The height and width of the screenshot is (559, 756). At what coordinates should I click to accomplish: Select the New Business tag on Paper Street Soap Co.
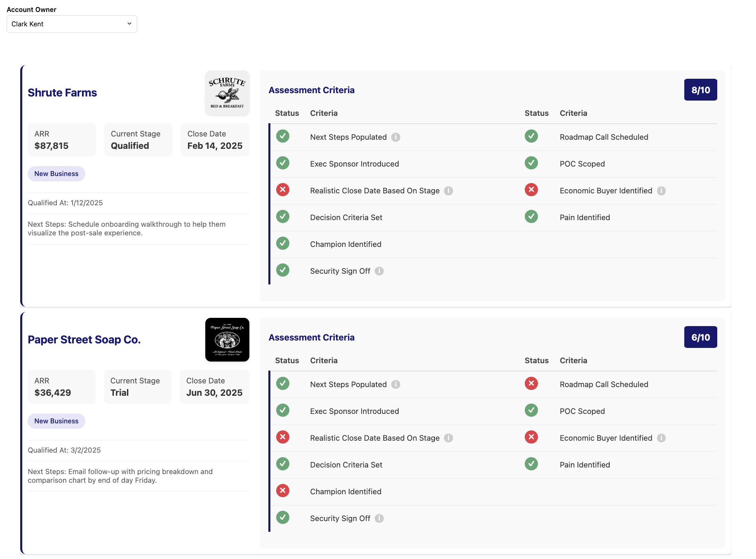click(x=56, y=421)
